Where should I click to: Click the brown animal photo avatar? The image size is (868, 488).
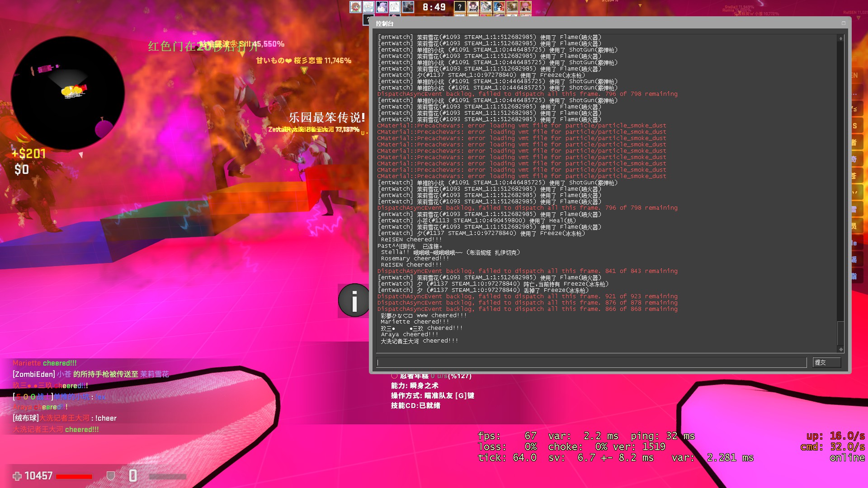click(x=512, y=7)
